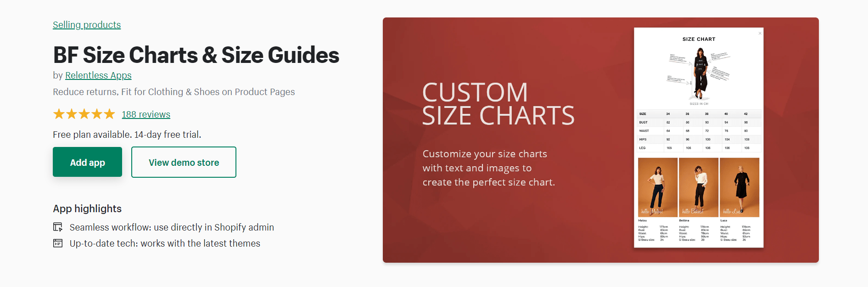Click the SIZE header row of table

coord(698,114)
